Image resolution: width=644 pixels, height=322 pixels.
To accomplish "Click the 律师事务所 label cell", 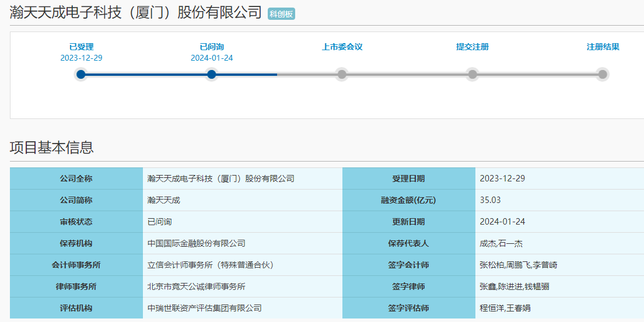I will click(76, 286).
